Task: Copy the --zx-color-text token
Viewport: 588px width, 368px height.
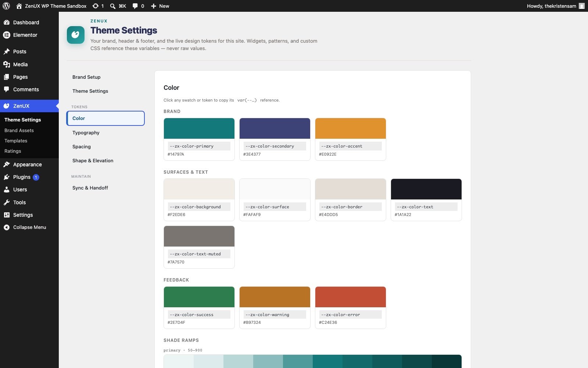Action: pos(426,207)
